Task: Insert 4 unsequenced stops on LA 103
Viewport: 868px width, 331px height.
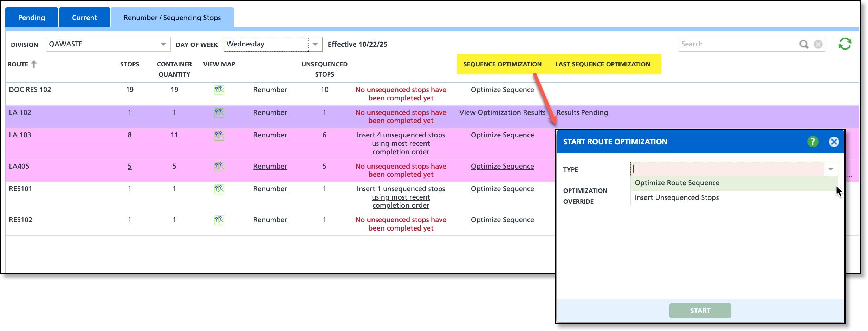Action: click(x=401, y=143)
